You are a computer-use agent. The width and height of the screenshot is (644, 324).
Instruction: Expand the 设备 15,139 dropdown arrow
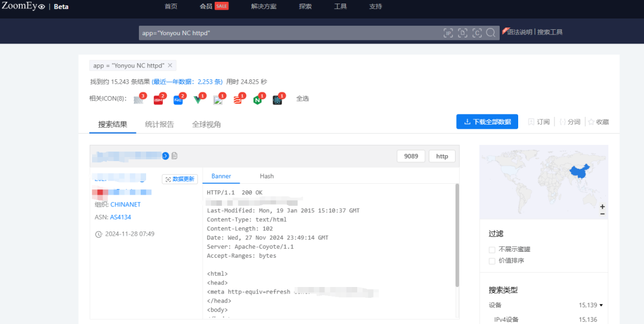pyautogui.click(x=601, y=306)
